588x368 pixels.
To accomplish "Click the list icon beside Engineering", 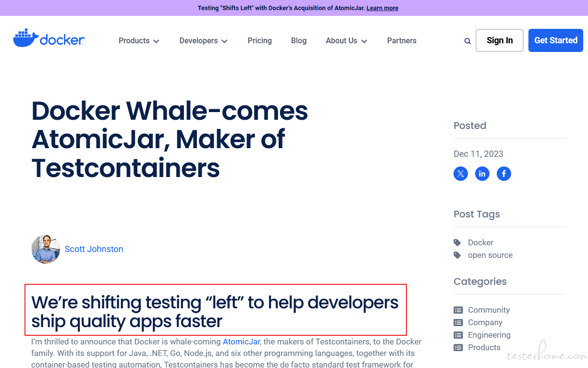I will [x=458, y=335].
